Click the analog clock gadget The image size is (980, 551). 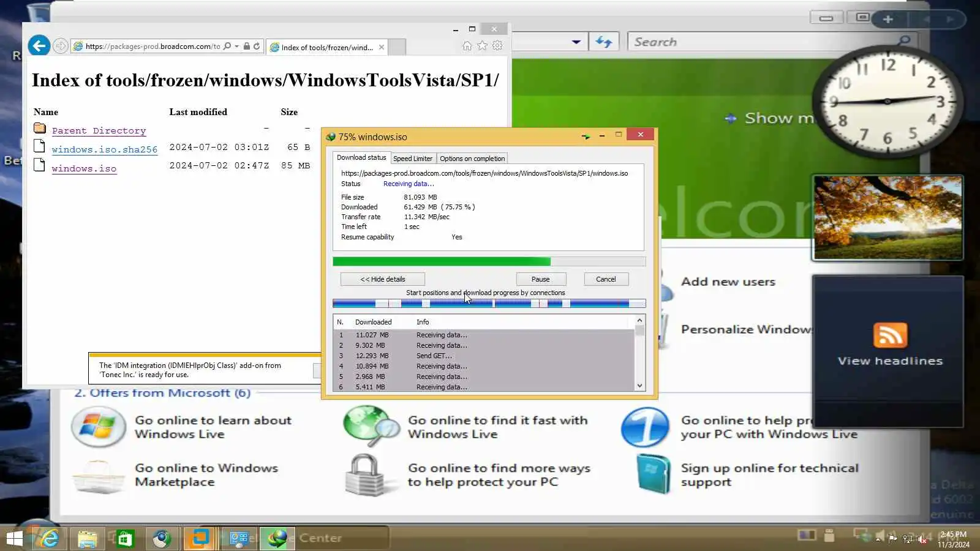pyautogui.click(x=887, y=102)
